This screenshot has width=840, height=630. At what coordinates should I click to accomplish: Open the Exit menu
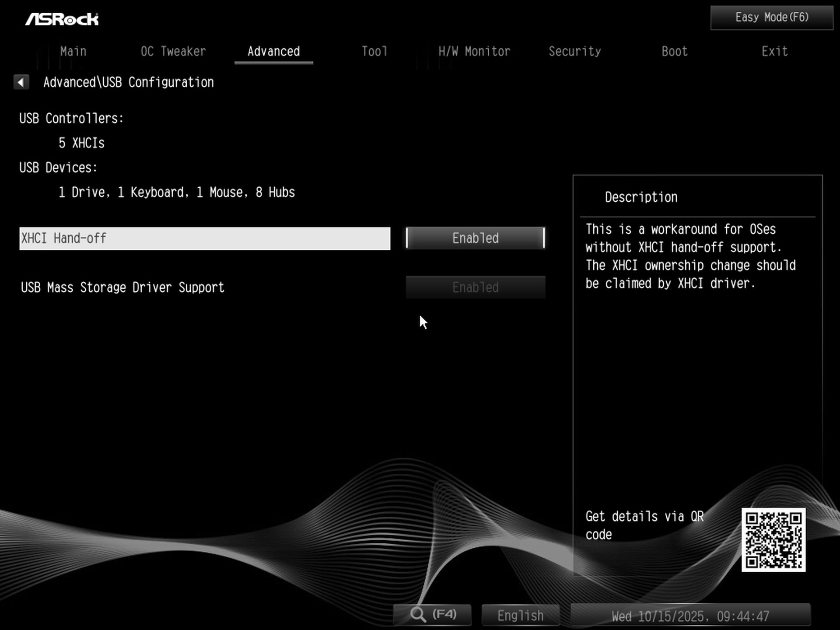click(x=774, y=51)
